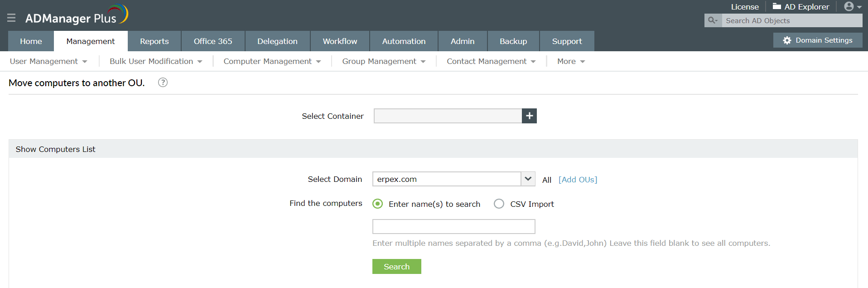Open the user account profile icon
The image size is (868, 288).
(849, 7)
